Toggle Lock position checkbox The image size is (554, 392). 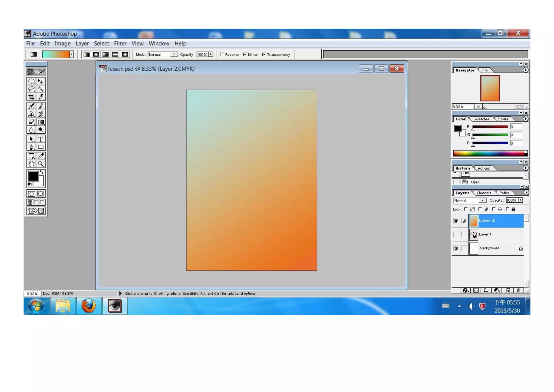click(x=494, y=209)
